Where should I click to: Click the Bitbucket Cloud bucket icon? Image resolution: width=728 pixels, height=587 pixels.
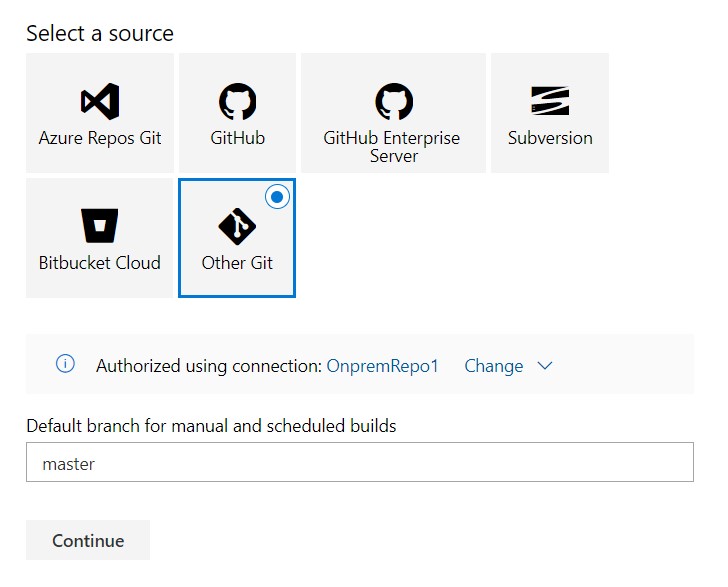pyautogui.click(x=100, y=226)
